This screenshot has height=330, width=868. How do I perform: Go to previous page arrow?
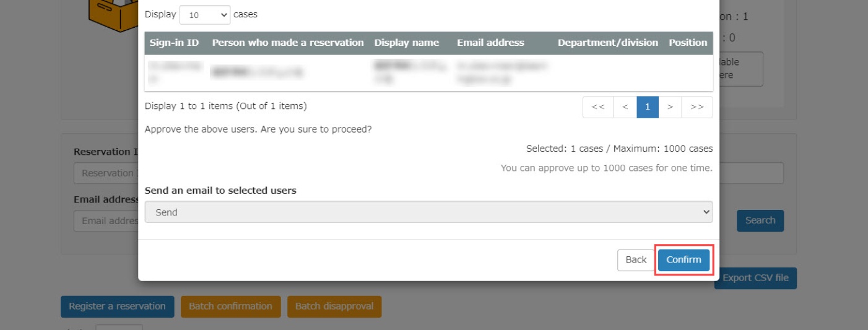click(625, 107)
